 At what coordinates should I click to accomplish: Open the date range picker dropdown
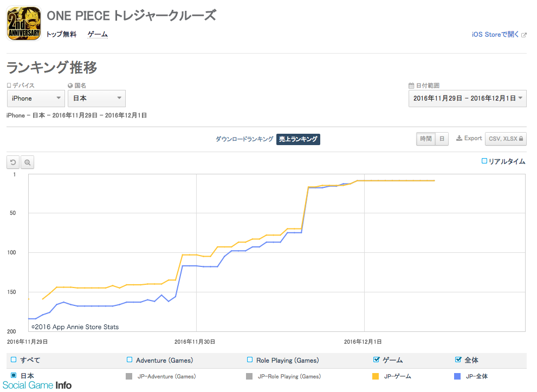[468, 99]
